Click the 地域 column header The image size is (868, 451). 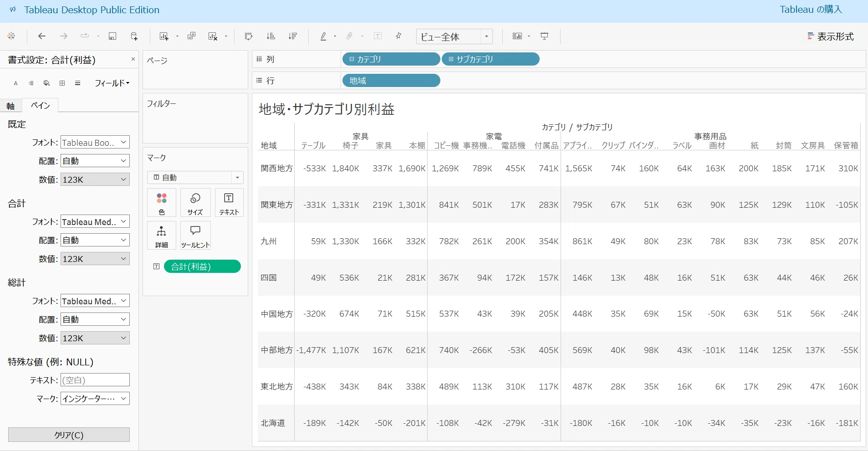coord(269,145)
